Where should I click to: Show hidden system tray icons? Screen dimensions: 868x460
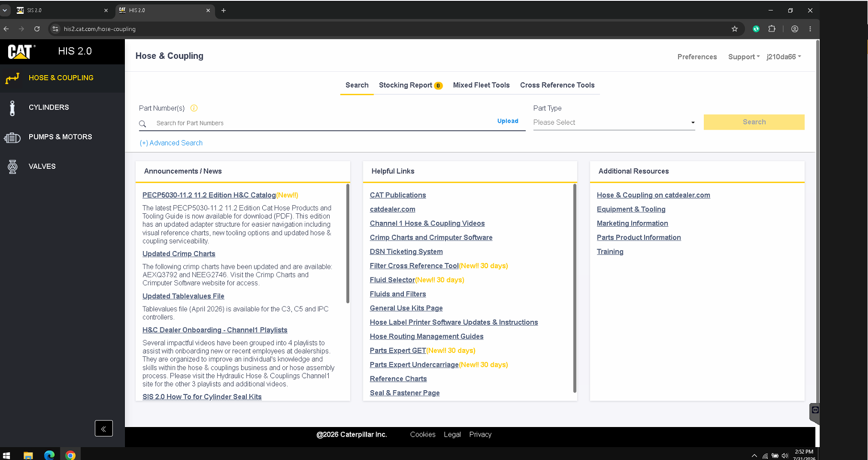click(x=754, y=456)
